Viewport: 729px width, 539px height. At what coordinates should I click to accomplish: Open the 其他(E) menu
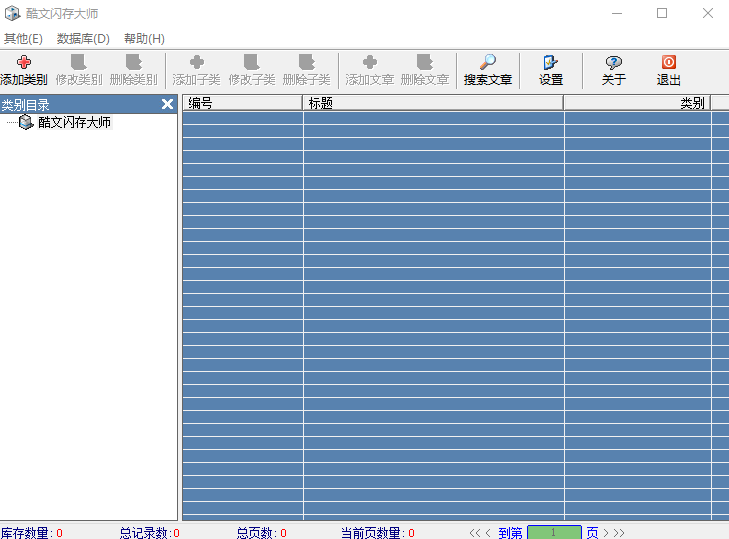(x=23, y=39)
